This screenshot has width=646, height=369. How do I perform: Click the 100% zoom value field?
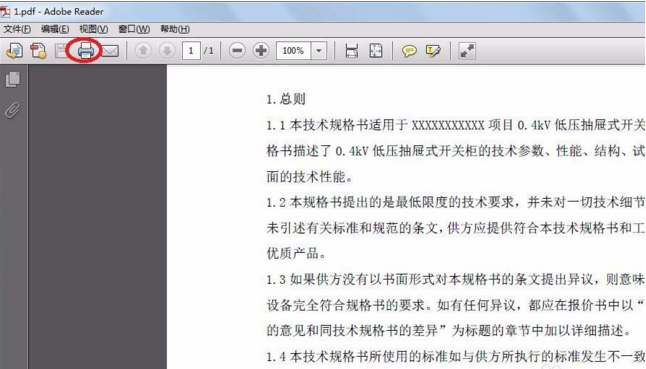pyautogui.click(x=293, y=51)
